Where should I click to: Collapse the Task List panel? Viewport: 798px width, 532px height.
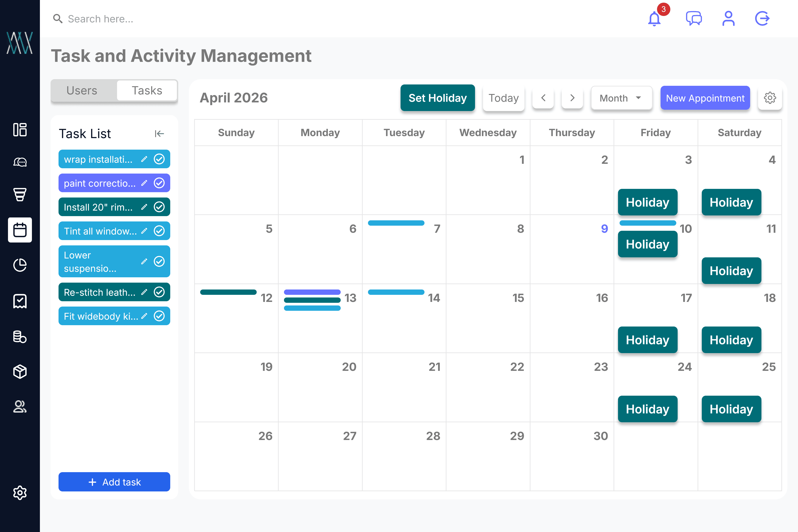(159, 134)
